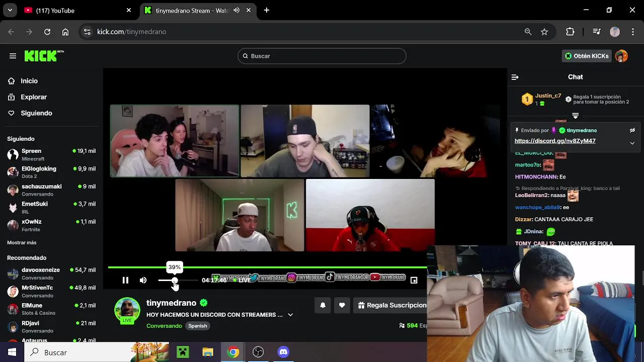Unfollow with the heart button
The height and width of the screenshot is (362, 644).
tap(342, 305)
